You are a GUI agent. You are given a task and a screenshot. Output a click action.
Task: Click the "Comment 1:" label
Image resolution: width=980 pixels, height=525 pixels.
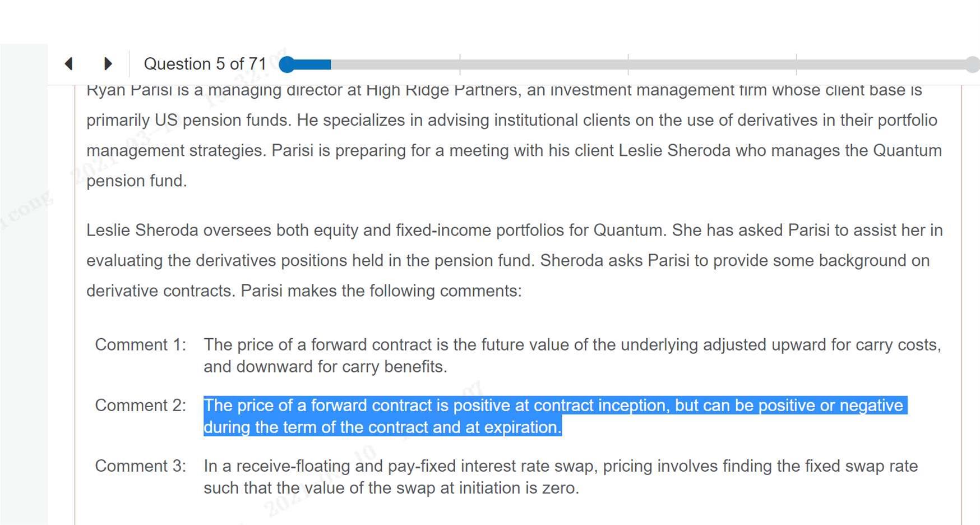[x=140, y=344]
